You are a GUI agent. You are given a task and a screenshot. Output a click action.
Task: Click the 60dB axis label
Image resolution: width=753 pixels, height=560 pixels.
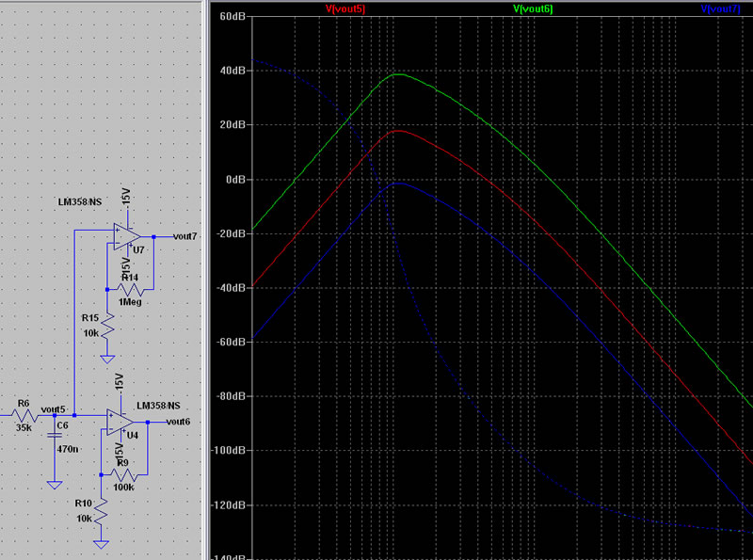coord(232,16)
